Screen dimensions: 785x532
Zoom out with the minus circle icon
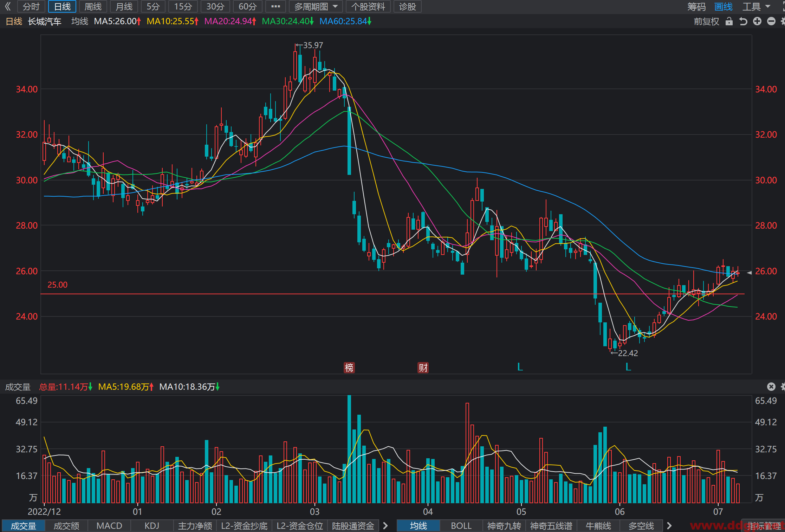click(x=771, y=21)
